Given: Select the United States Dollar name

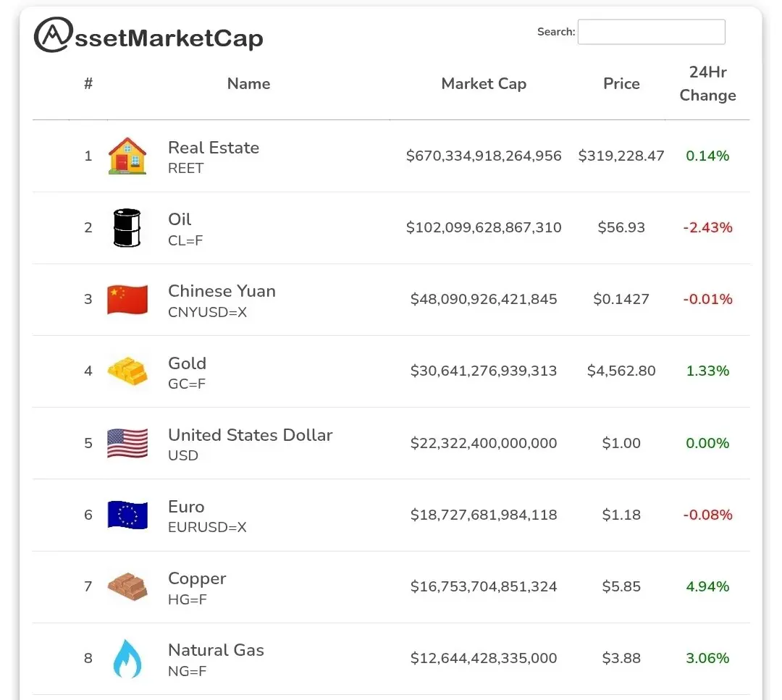Looking at the screenshot, I should click(x=250, y=435).
